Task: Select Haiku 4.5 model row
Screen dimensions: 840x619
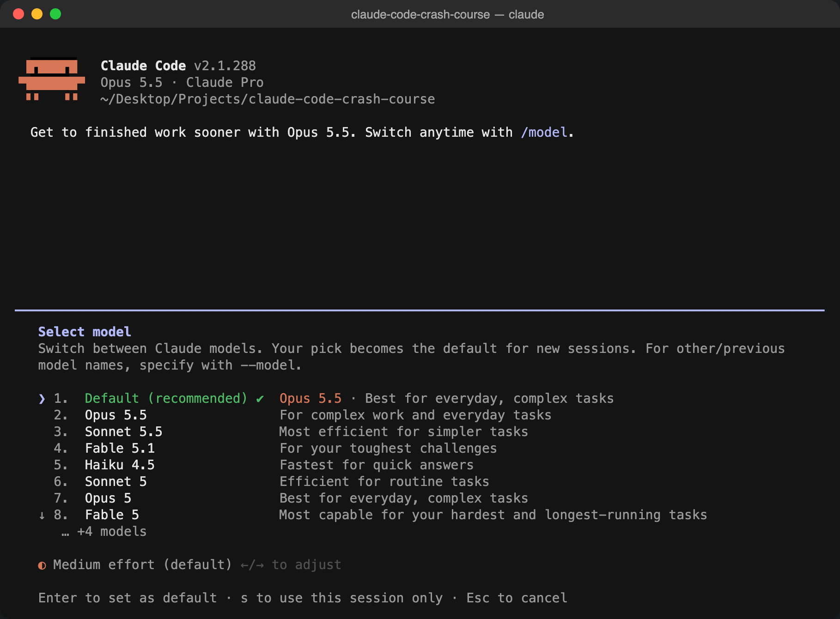Action: pos(120,465)
